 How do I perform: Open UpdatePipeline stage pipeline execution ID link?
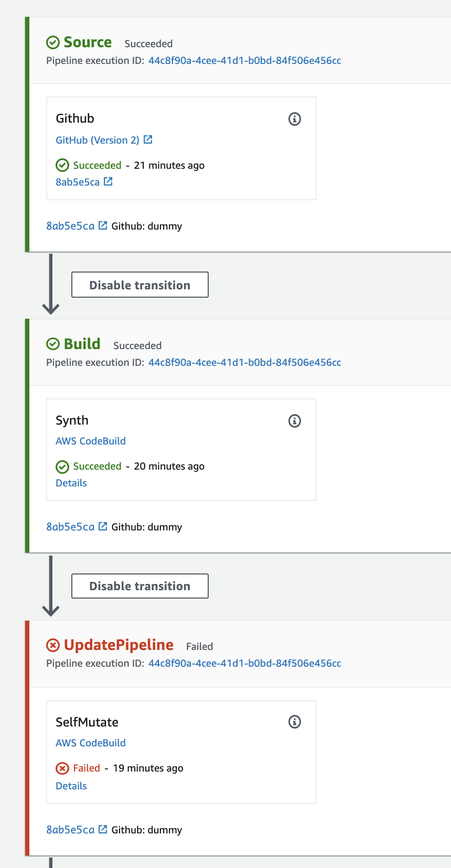pyautogui.click(x=244, y=664)
